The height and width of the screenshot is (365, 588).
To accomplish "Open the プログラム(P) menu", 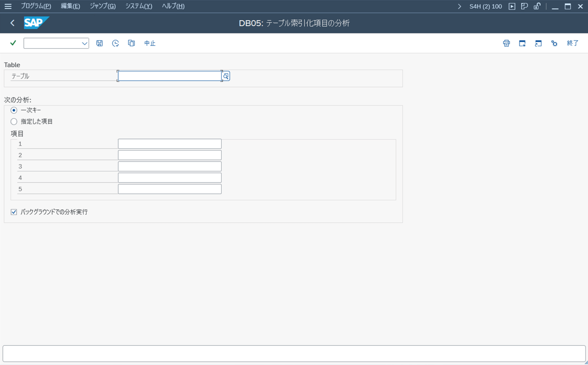I will click(36, 6).
